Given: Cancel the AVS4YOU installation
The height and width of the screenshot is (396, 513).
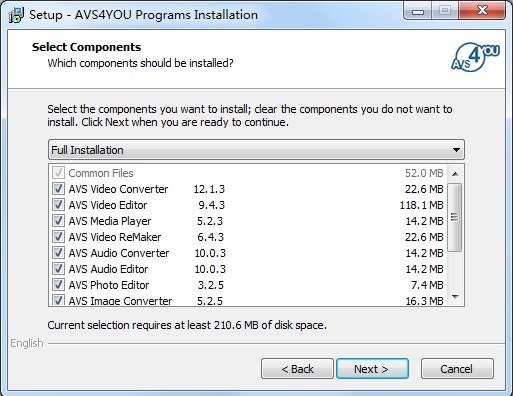Looking at the screenshot, I should (457, 369).
